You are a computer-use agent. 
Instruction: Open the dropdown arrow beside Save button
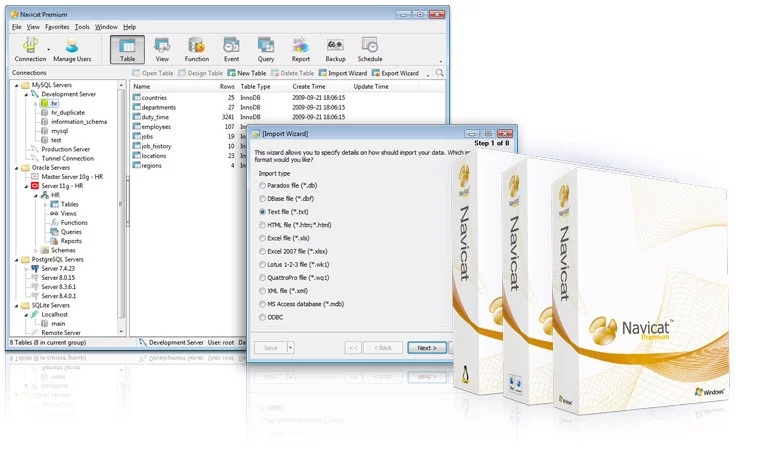291,348
